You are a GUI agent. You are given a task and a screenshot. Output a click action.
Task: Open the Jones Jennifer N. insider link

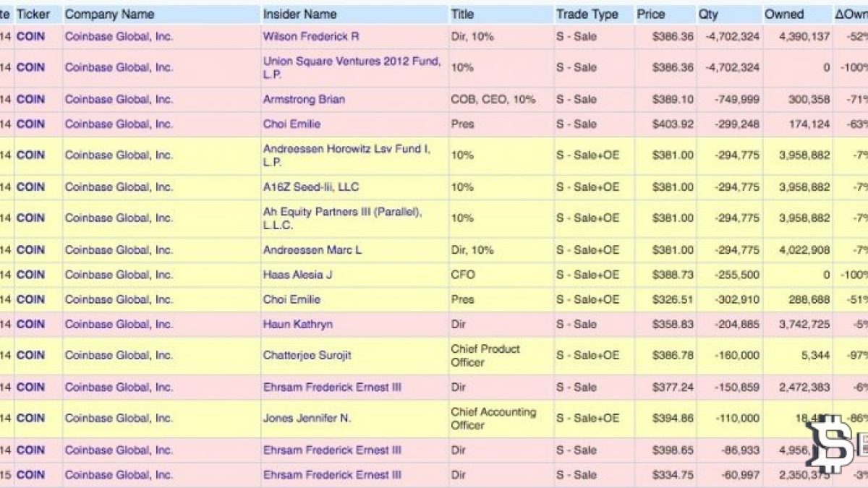coord(307,418)
